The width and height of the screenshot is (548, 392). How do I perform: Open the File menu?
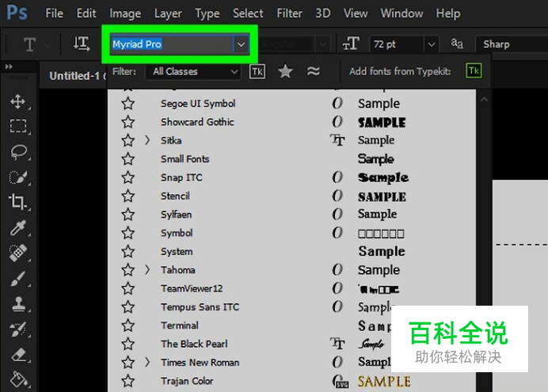[54, 13]
